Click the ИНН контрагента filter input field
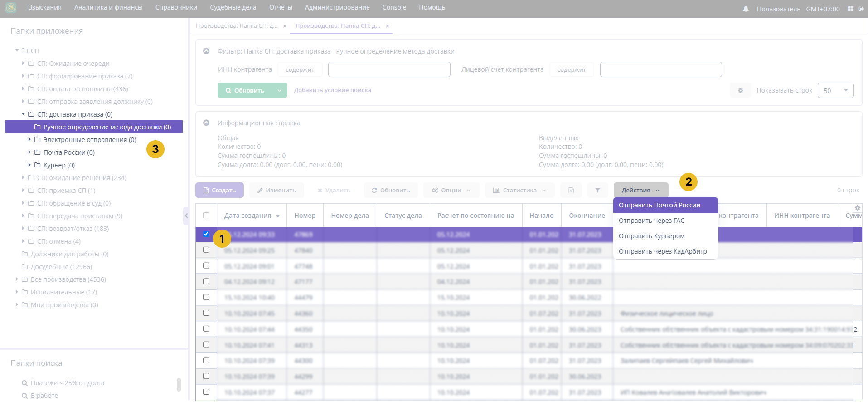The width and height of the screenshot is (868, 402). (389, 69)
